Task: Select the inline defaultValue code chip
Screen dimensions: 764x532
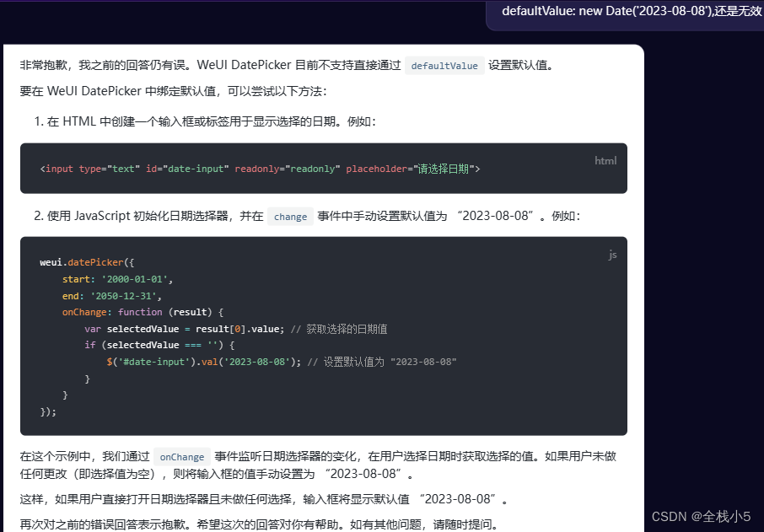Action: pyautogui.click(x=444, y=65)
